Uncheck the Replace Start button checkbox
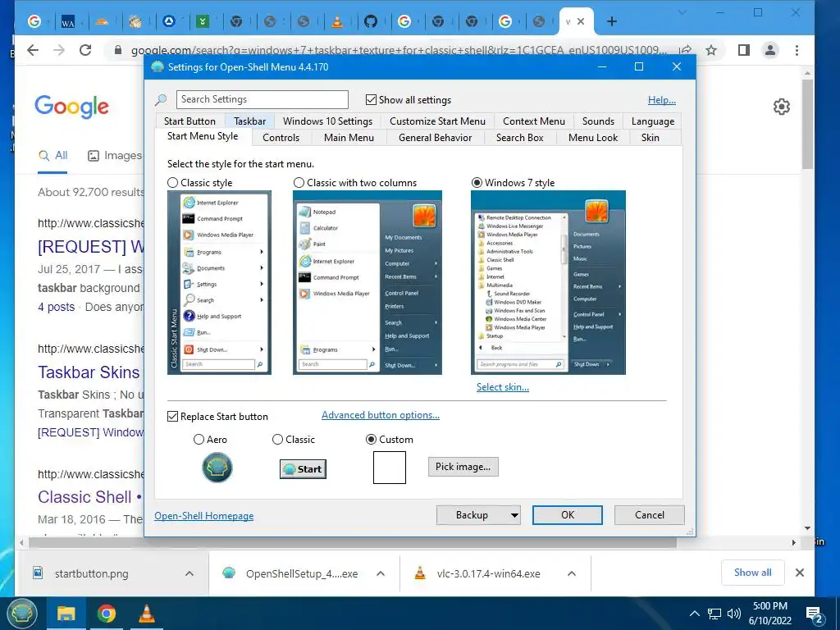 172,416
